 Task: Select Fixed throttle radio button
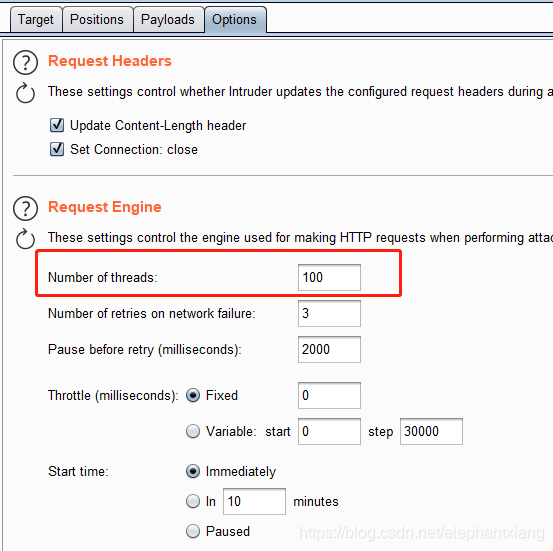pyautogui.click(x=193, y=395)
